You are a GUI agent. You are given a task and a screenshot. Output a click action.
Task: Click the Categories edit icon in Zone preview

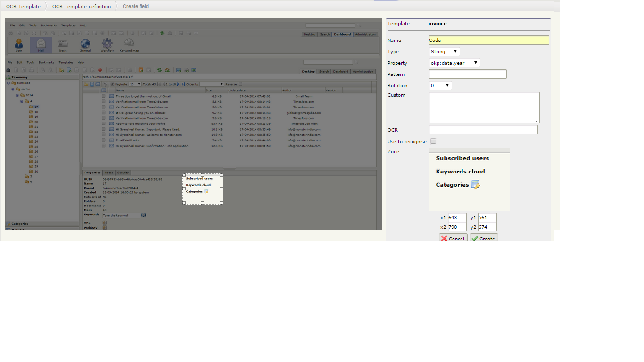point(475,185)
